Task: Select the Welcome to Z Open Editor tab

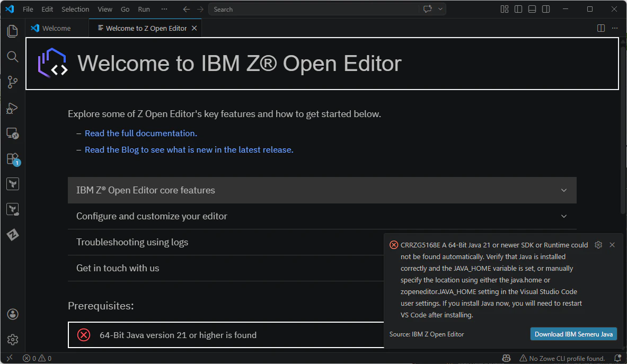Action: pos(146,28)
